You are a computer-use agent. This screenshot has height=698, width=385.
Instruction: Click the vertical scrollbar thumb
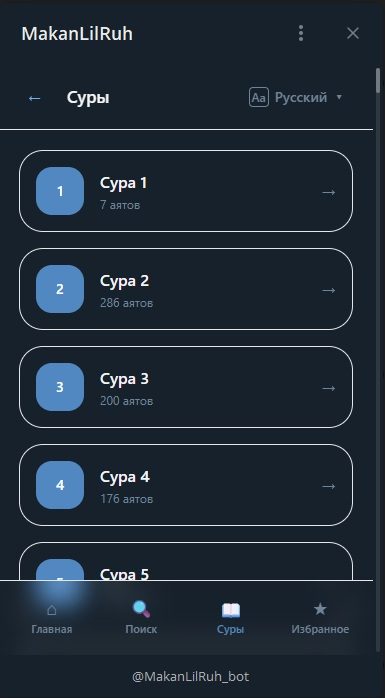378,81
